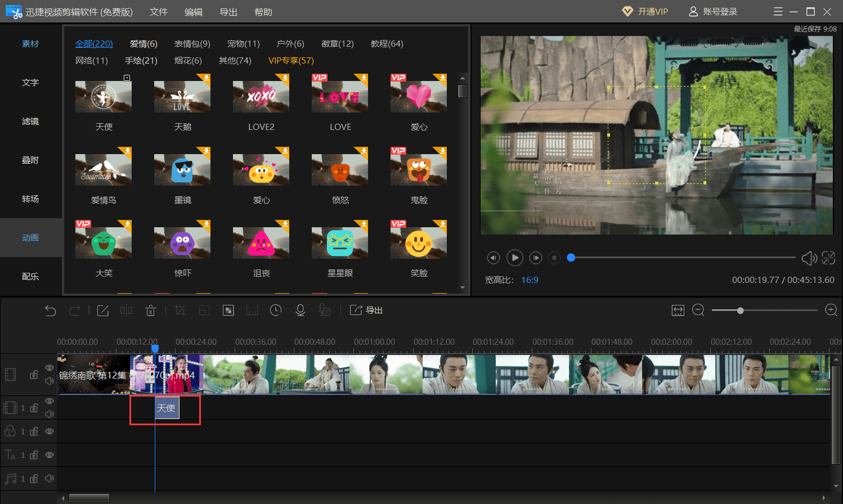The width and height of the screenshot is (843, 504).
Task: Click the split clip icon
Action: click(127, 310)
